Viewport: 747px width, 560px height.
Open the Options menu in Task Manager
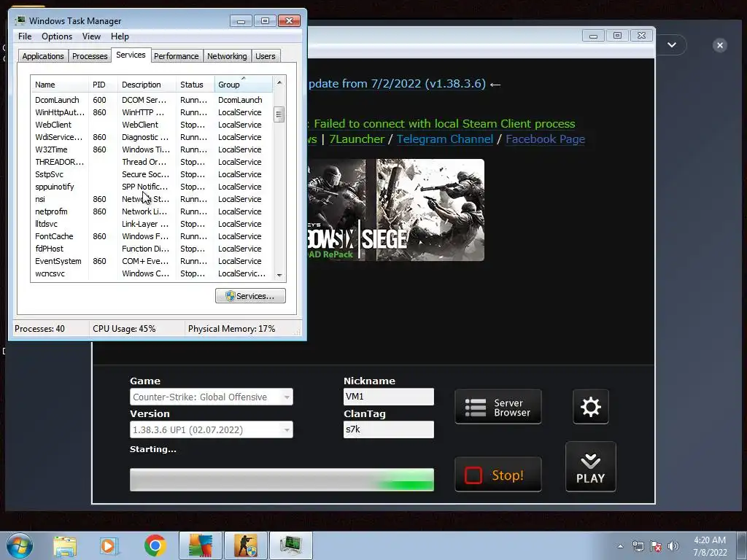click(x=57, y=36)
